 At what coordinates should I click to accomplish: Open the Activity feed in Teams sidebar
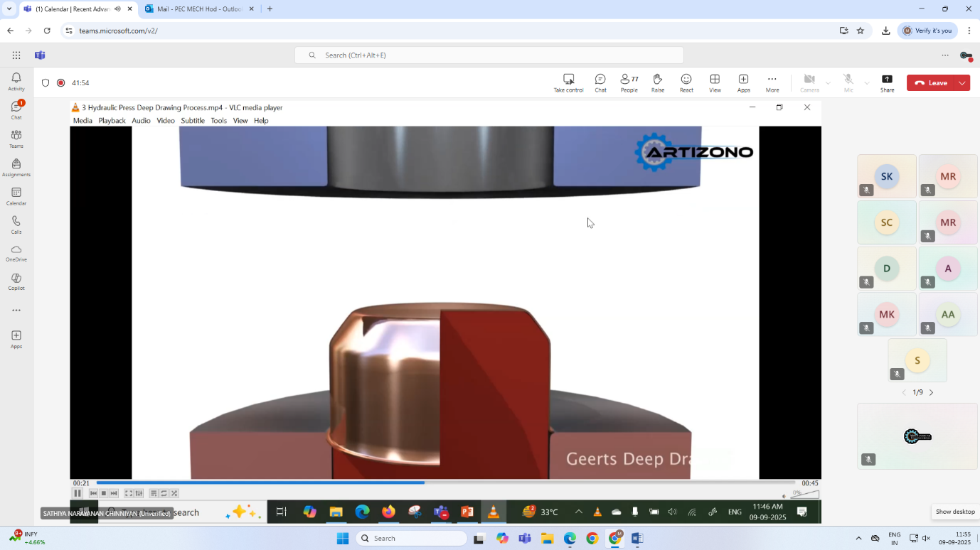(16, 81)
